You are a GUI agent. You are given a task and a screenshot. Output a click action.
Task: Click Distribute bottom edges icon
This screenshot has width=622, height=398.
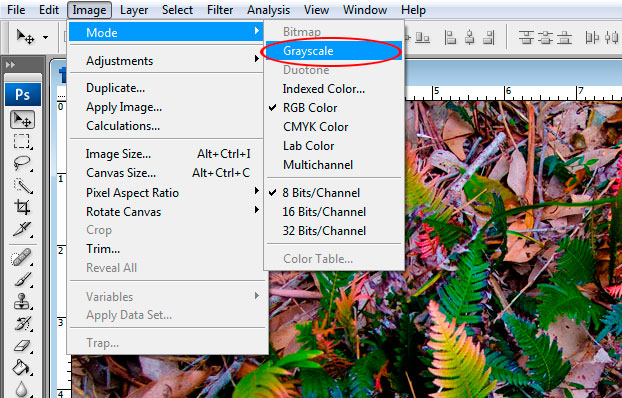564,38
